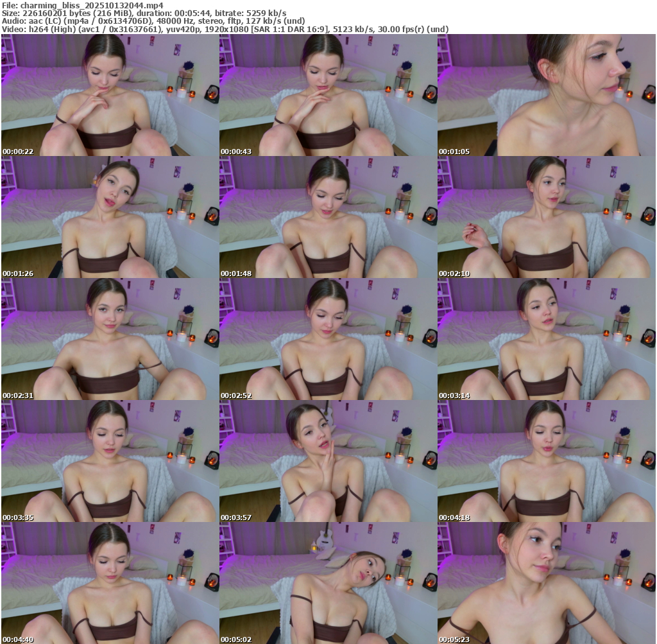657x644 pixels.
Task: Click the thumbnail marked 00:05:02
Action: click(328, 583)
